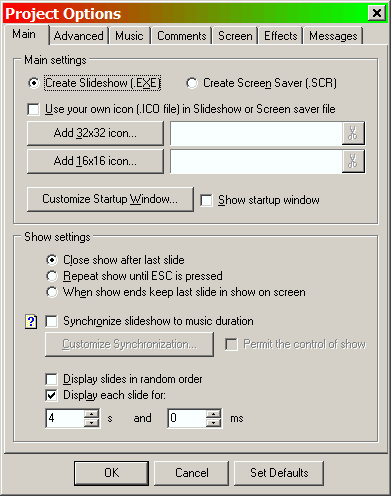
Task: Close the Project Options dialog
Action: (x=377, y=13)
